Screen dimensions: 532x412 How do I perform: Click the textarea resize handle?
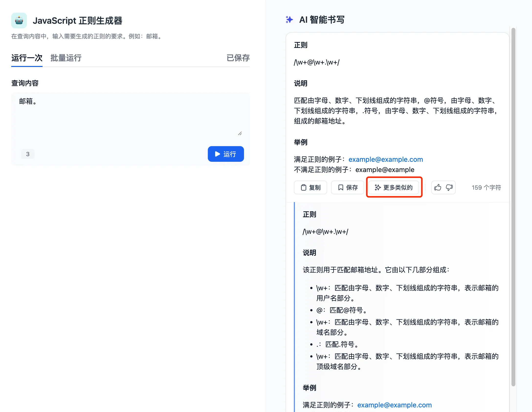[240, 133]
